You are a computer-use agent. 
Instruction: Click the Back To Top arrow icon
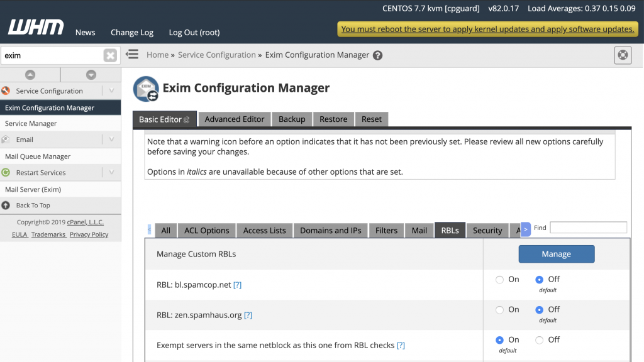coord(6,206)
